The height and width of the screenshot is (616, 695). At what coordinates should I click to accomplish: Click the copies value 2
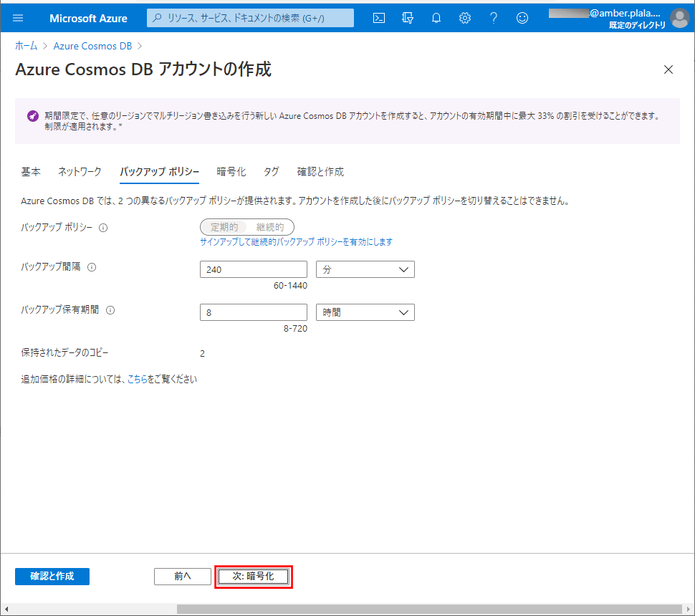pos(203,354)
